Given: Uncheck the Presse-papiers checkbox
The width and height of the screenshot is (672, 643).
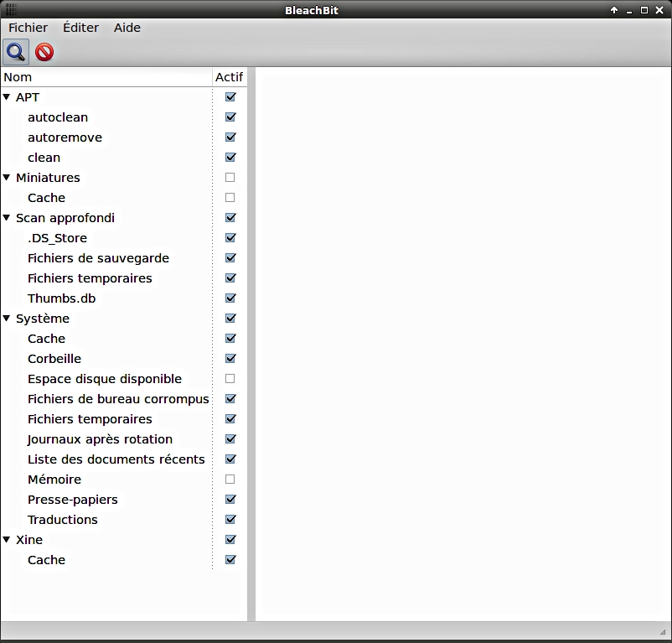Looking at the screenshot, I should click(230, 499).
